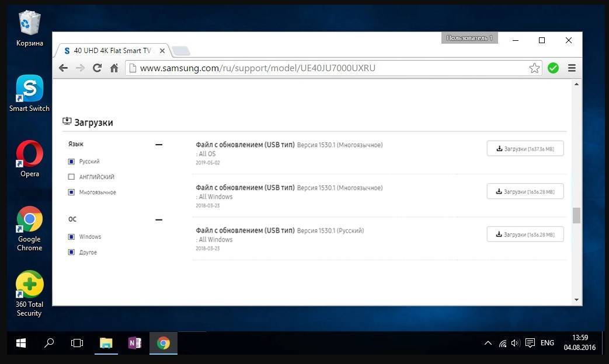Toggle the Многоязычное language checkbox
609x364 pixels.
tap(71, 192)
